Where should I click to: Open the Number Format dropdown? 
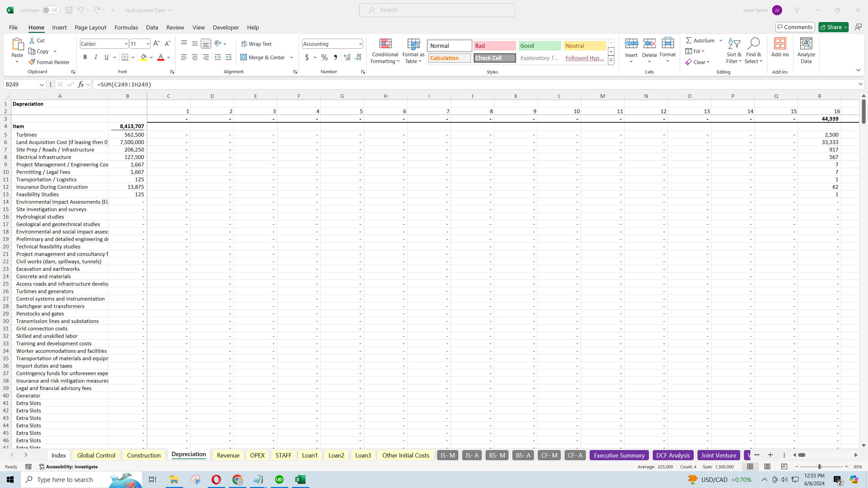pos(360,44)
